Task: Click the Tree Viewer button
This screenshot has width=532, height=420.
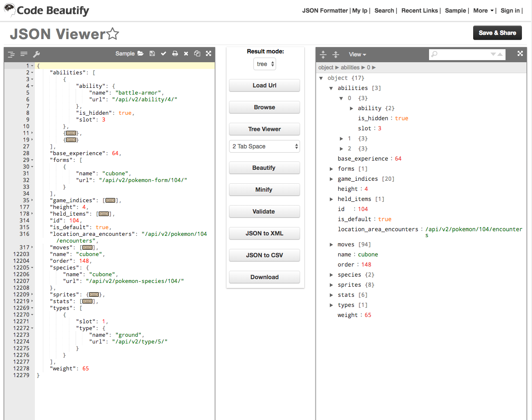Action: pos(264,129)
